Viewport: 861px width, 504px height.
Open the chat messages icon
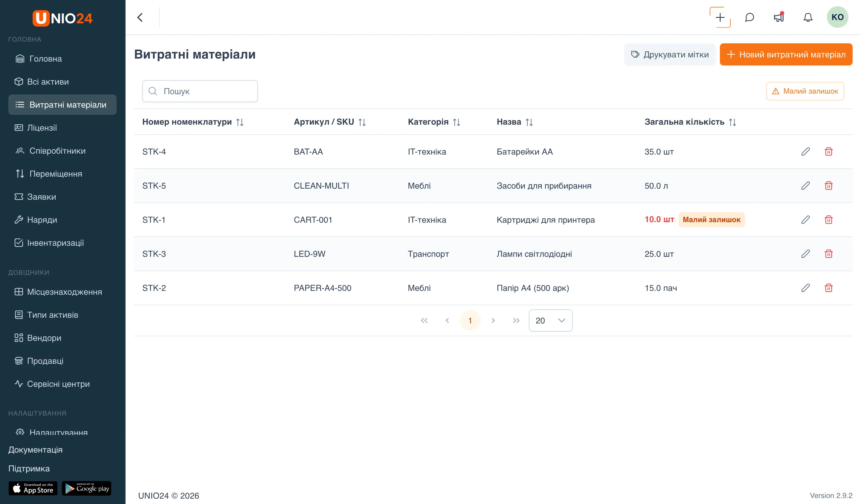tap(749, 17)
